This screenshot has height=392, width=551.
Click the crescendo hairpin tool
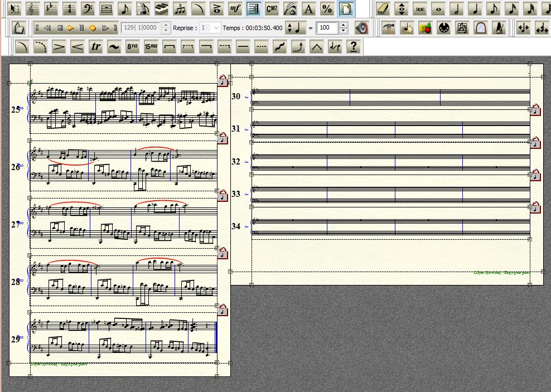[x=77, y=47]
